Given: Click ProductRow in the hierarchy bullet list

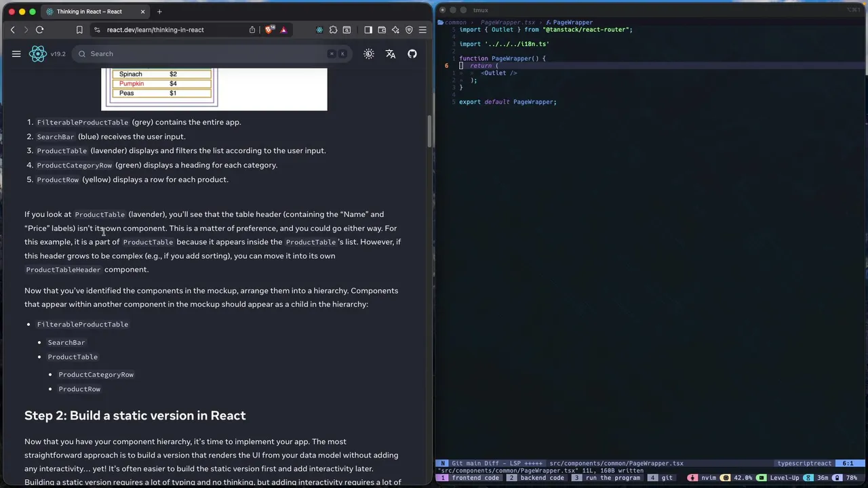Looking at the screenshot, I should [x=79, y=389].
